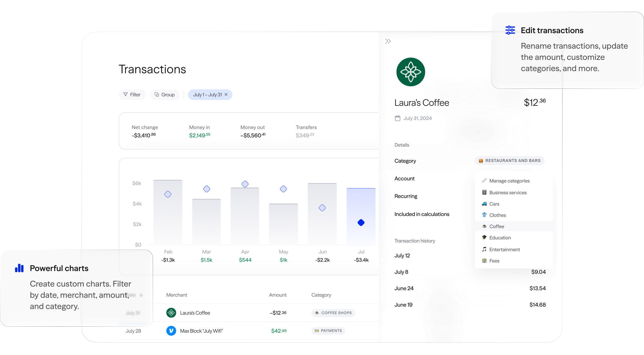Open the Restaurants and Bars category dropdown
644x355 pixels.
click(509, 161)
